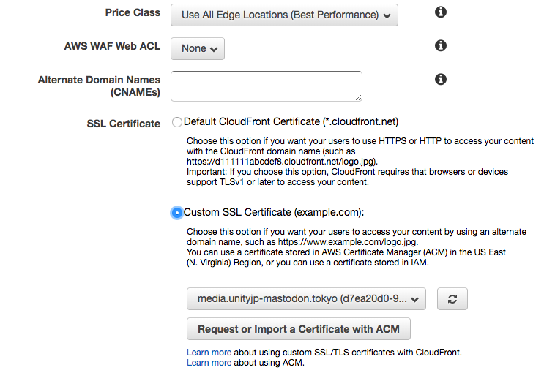The width and height of the screenshot is (555, 392).
Task: Open the Price Class dropdown
Action: 284,15
